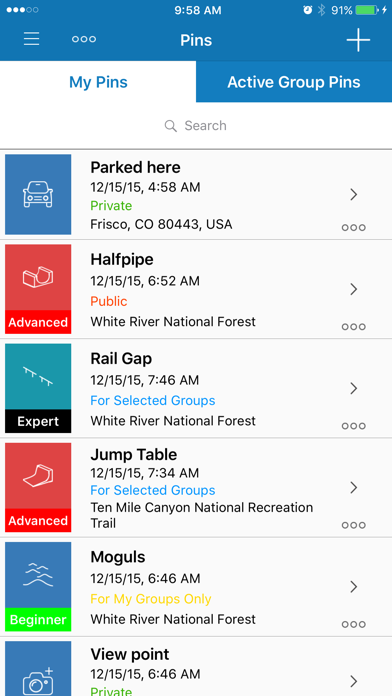Image resolution: width=392 pixels, height=696 pixels.
Task: Tap the Moguls waves icon
Action: pyautogui.click(x=38, y=575)
